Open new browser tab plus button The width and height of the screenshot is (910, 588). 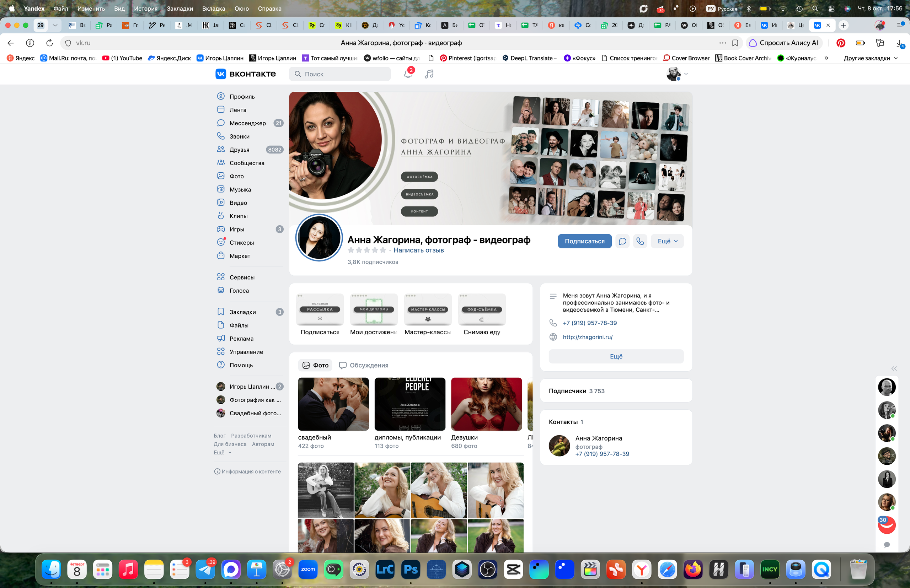pos(844,25)
